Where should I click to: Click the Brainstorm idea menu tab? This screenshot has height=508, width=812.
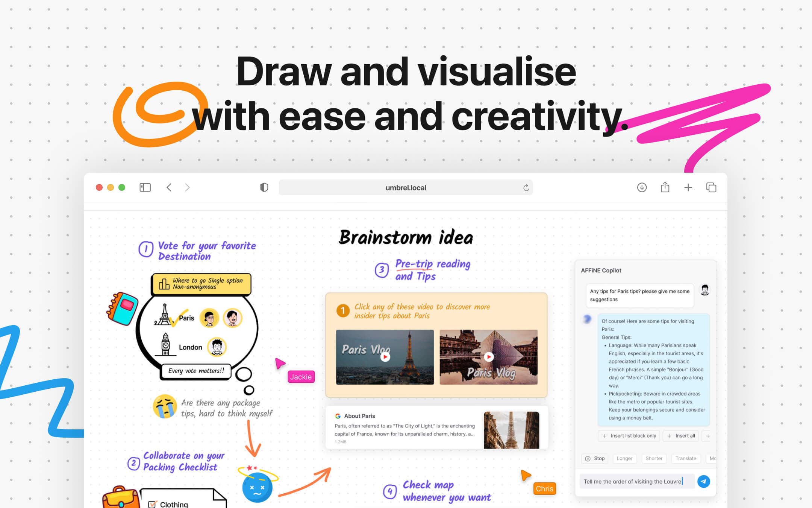406,237
